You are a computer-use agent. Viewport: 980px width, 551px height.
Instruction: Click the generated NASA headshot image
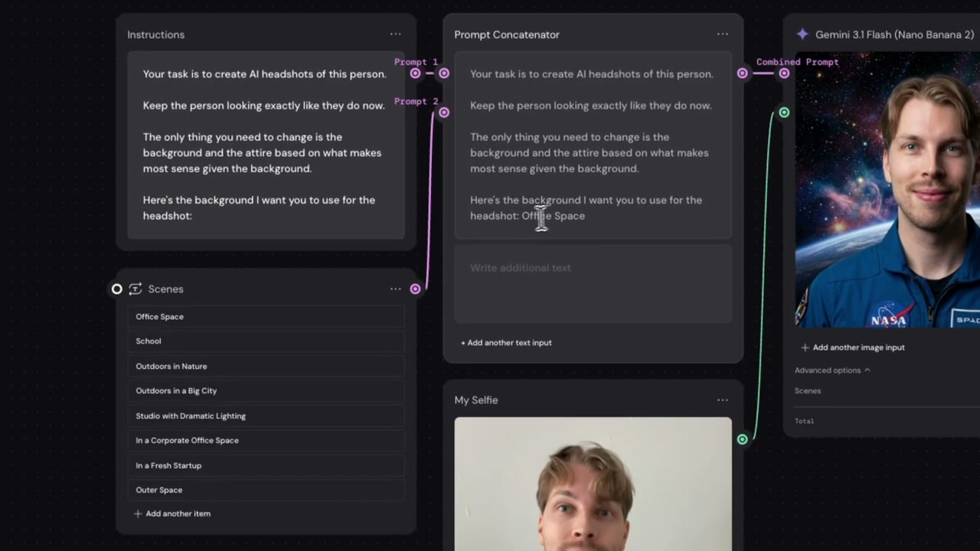[x=887, y=190]
